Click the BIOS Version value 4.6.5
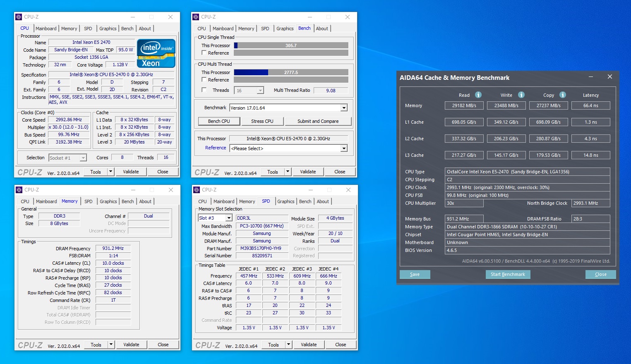 pyautogui.click(x=528, y=250)
